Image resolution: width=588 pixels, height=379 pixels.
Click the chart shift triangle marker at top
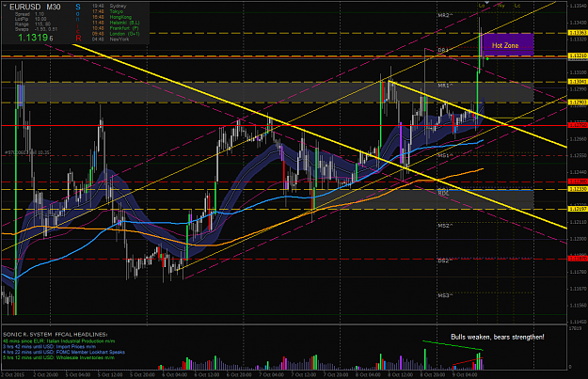pyautogui.click(x=486, y=3)
